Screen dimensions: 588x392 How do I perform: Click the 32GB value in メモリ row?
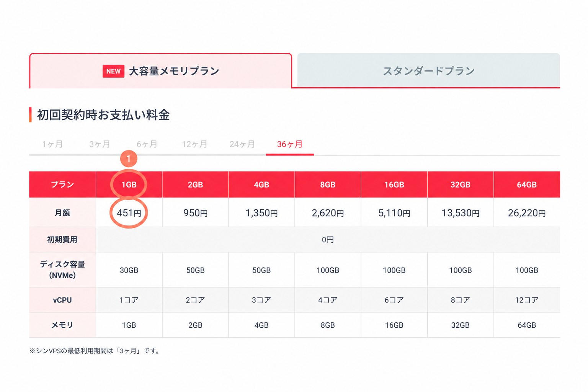(461, 325)
